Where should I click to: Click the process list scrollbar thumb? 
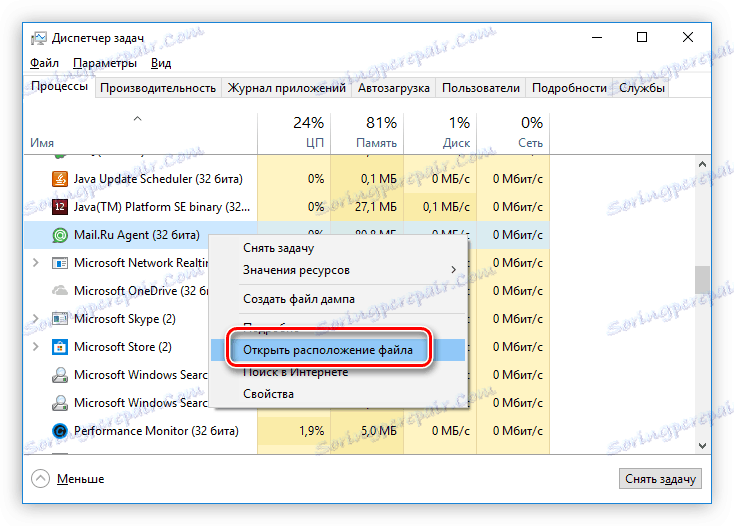702,279
